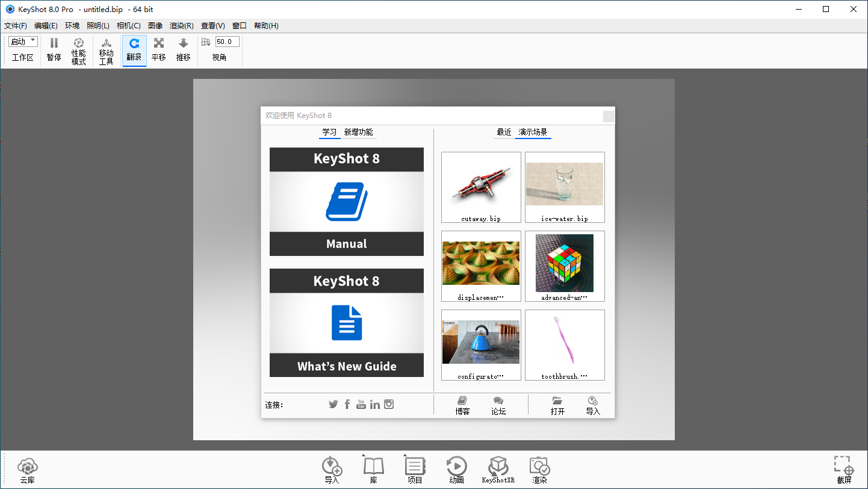Open the 环境 menu
The image size is (868, 489).
tap(72, 25)
